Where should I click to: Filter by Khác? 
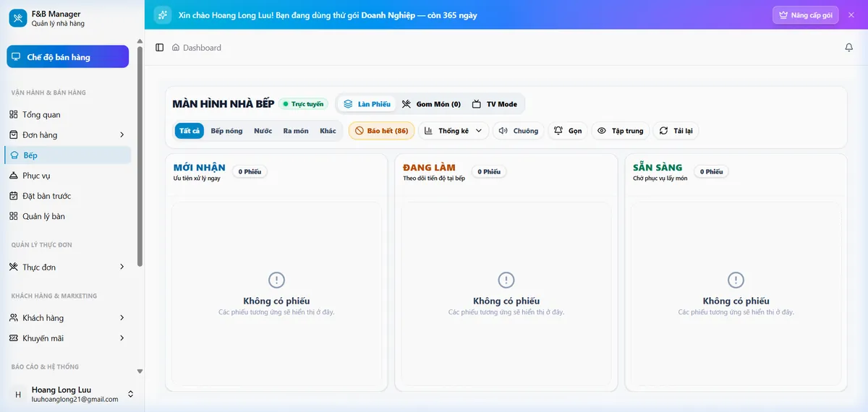tap(328, 131)
